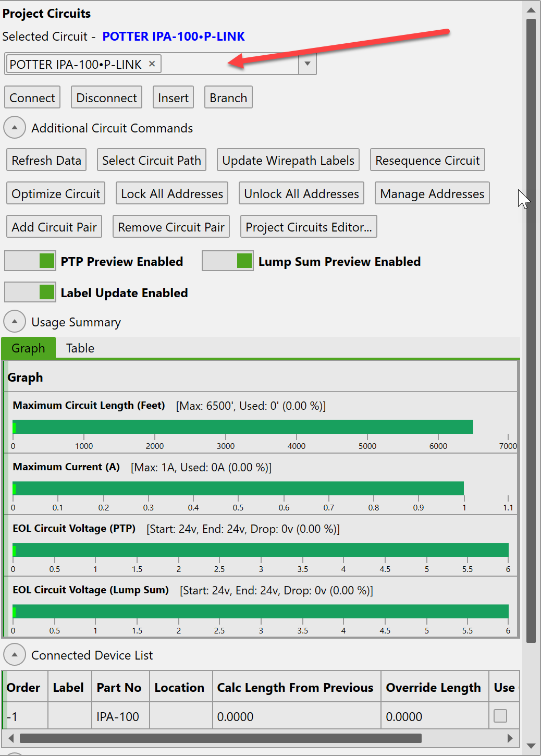Check the Use checkbox for IPA-100 row

(500, 716)
